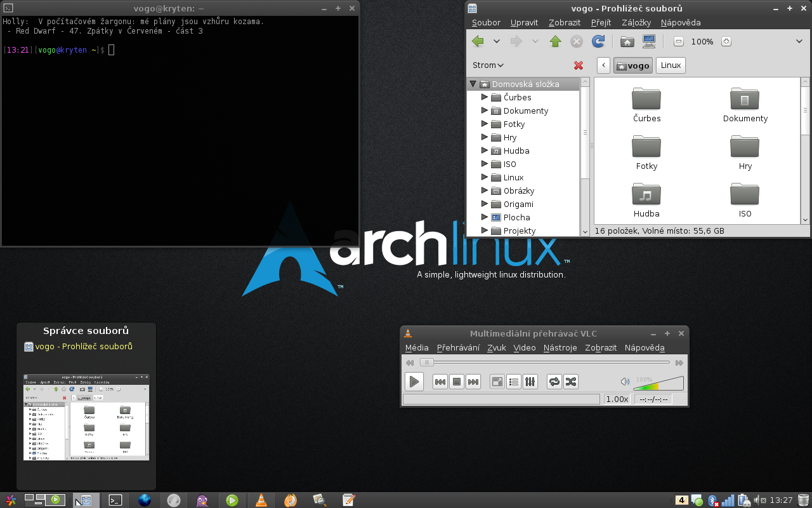
Task: Select the Linux path button
Action: [671, 65]
